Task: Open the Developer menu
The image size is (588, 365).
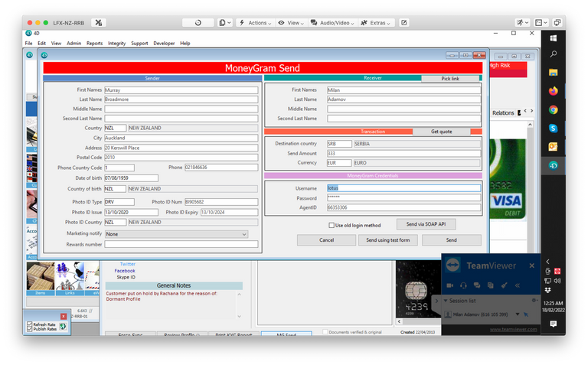Action: (x=164, y=43)
